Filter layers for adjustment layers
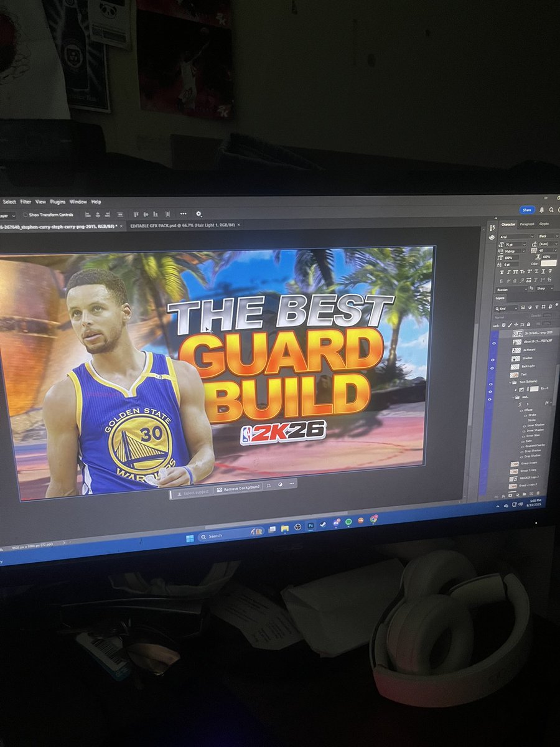Screen dimensions: 560x747 [530, 308]
